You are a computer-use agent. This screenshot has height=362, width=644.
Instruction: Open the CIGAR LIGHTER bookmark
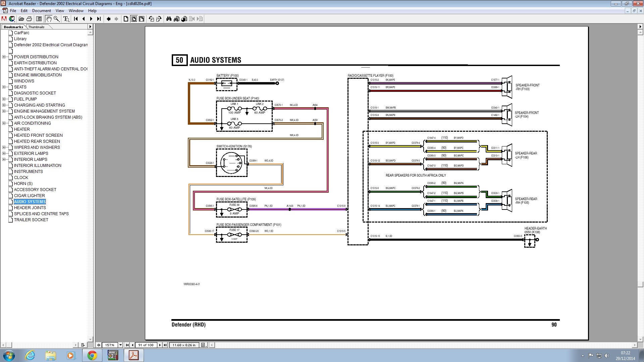click(30, 196)
